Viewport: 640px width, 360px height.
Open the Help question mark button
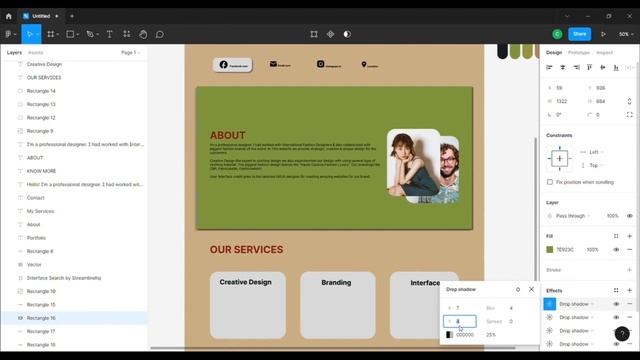[x=622, y=334]
